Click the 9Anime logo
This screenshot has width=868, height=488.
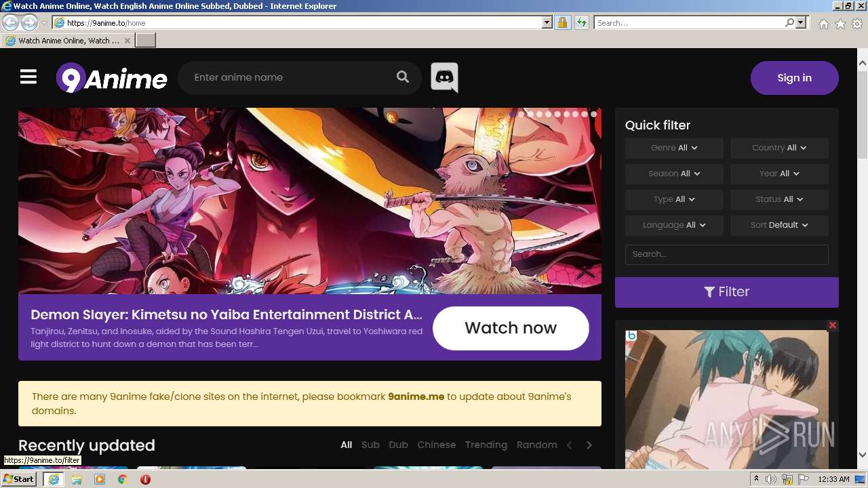[111, 78]
